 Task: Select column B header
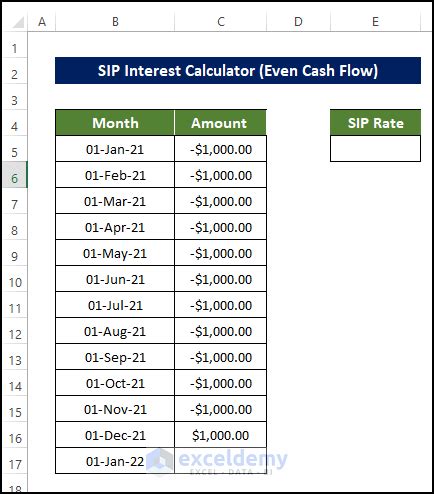[115, 22]
